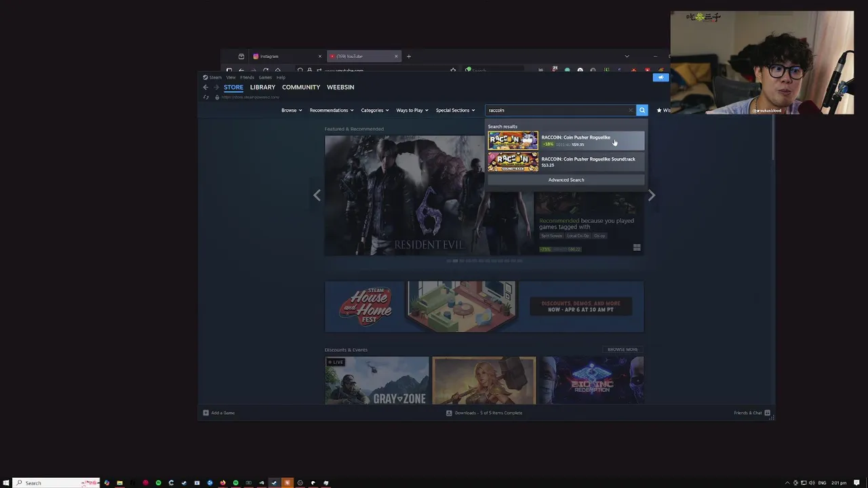Image resolution: width=868 pixels, height=488 pixels.
Task: Open the Games menu in Steam
Action: 265,77
